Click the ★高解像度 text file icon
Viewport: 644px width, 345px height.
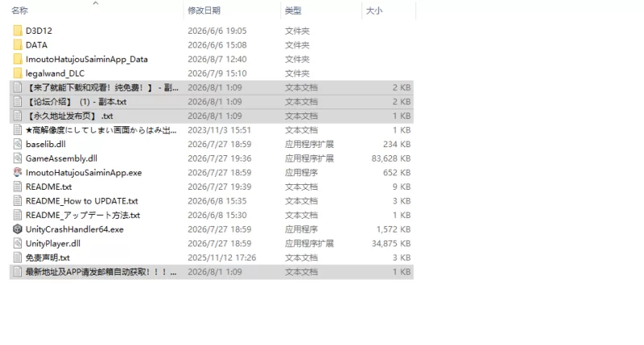(x=17, y=130)
